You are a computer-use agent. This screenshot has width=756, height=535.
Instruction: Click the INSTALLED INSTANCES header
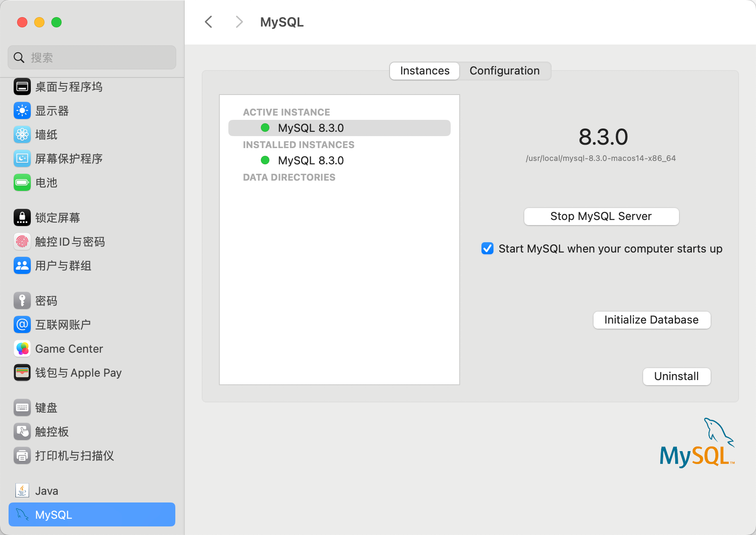(x=298, y=145)
